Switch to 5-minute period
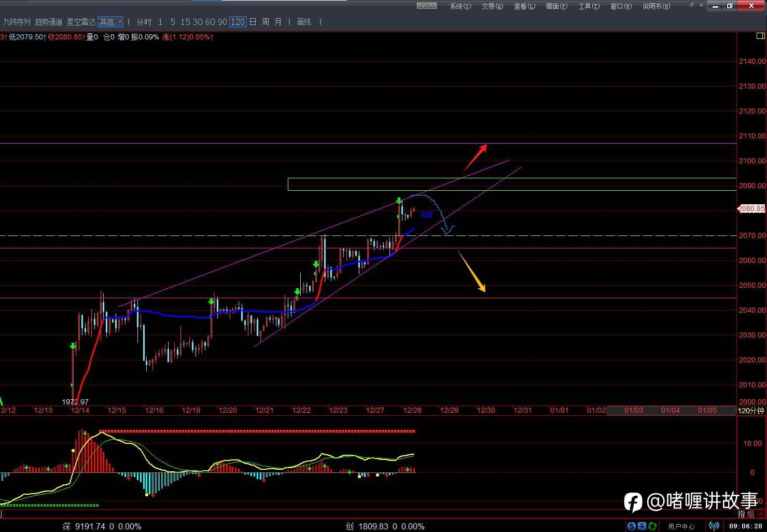The height and width of the screenshot is (532, 767). point(173,22)
